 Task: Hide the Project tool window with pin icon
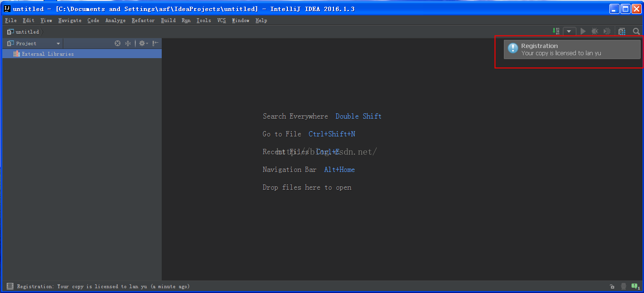(155, 43)
